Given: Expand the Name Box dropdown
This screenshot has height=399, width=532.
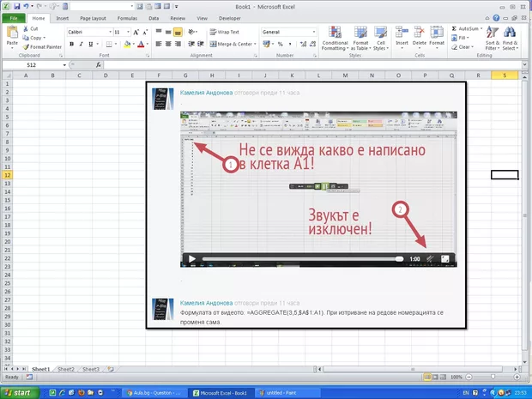Looking at the screenshot, I should point(63,65).
